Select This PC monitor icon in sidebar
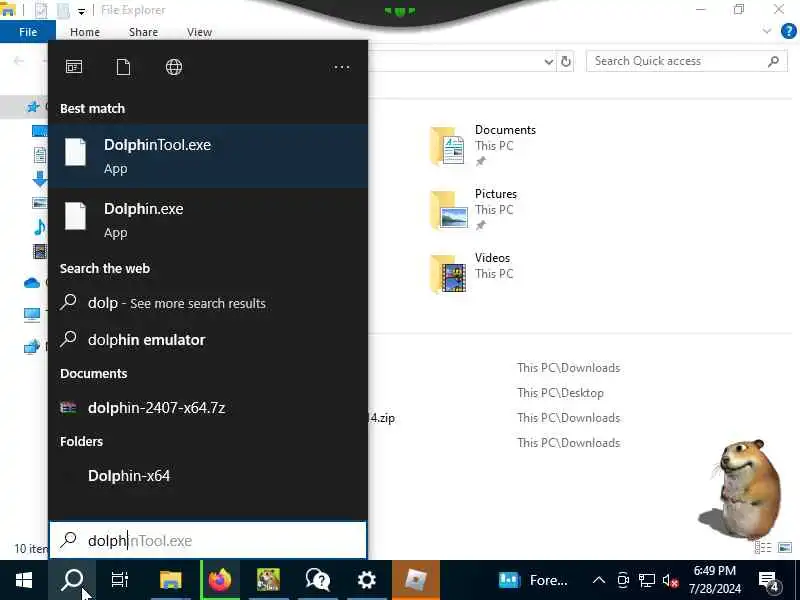The height and width of the screenshot is (600, 800). click(32, 315)
